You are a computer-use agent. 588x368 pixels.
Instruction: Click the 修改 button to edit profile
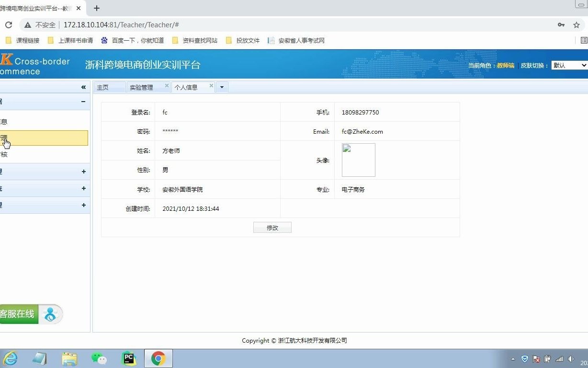pos(272,227)
